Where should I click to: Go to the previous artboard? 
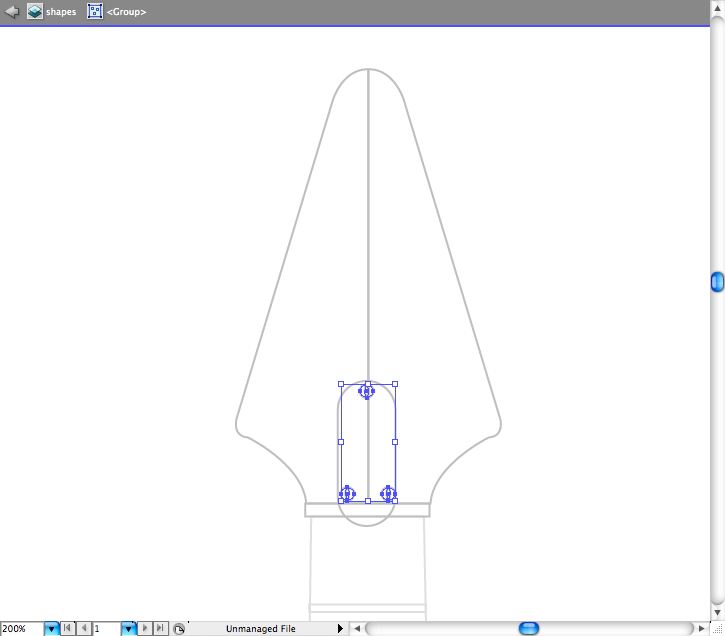[x=84, y=628]
